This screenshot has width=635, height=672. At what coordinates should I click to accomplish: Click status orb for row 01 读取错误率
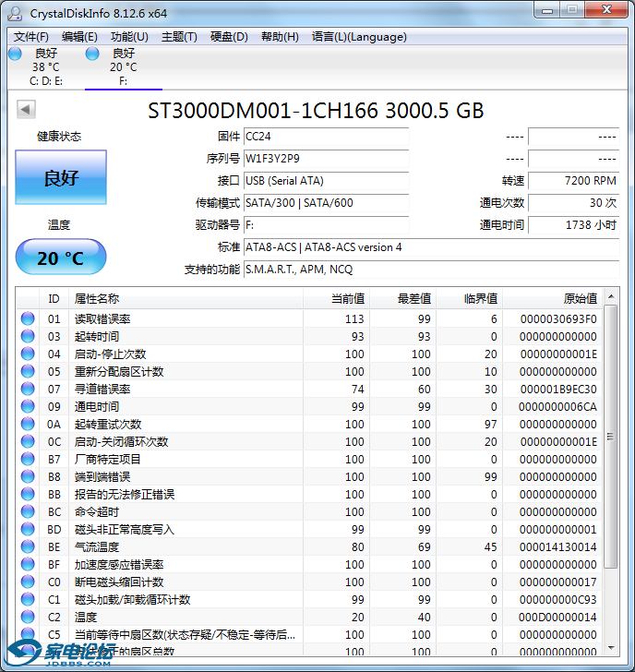point(28,318)
